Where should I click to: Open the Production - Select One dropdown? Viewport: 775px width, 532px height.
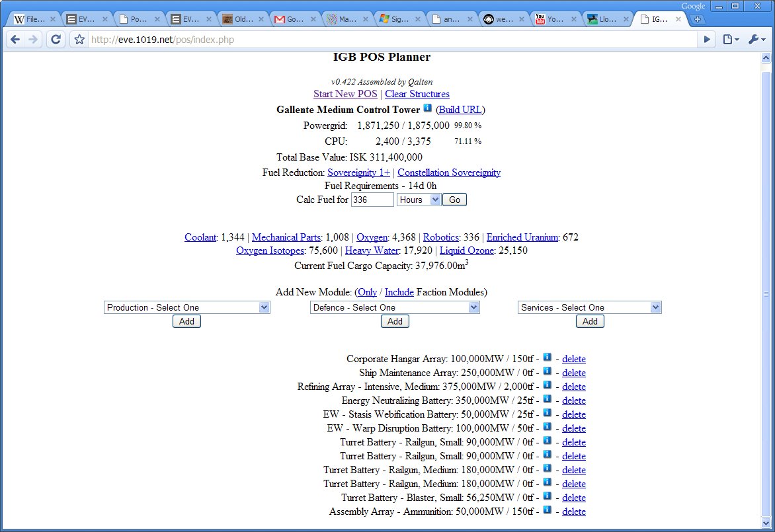(x=187, y=307)
